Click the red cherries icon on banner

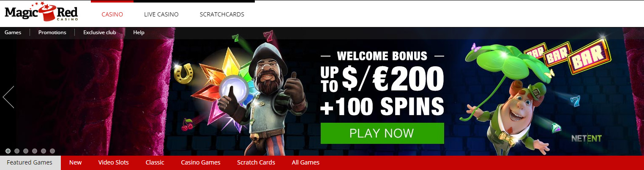186,124
